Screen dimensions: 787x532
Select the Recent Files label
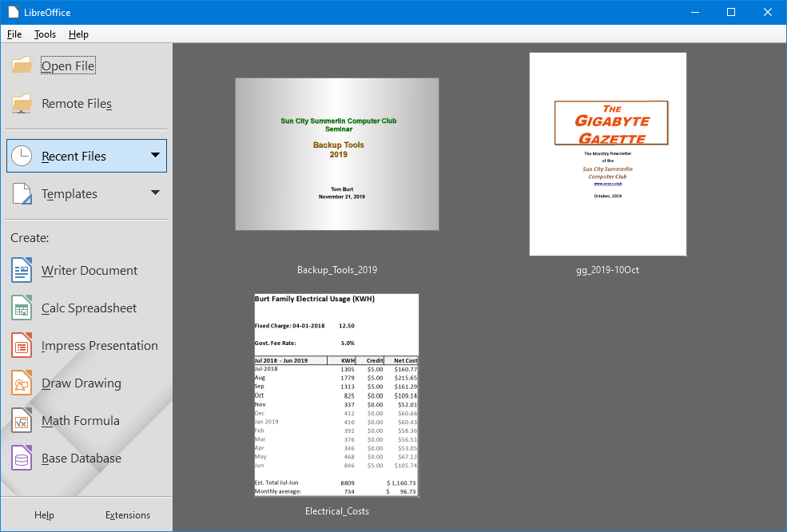(74, 156)
